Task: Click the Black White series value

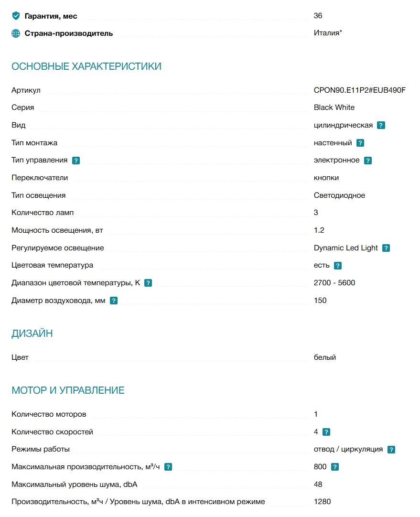Action: pyautogui.click(x=334, y=108)
